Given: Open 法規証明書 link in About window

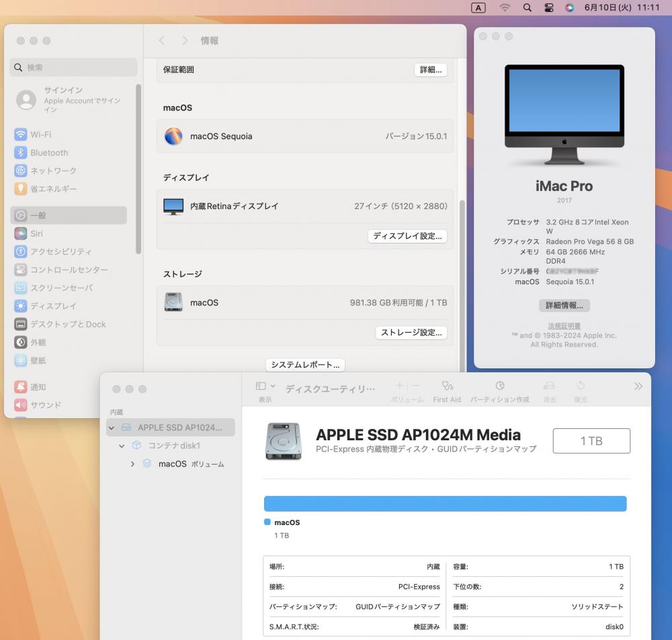Looking at the screenshot, I should coord(564,326).
